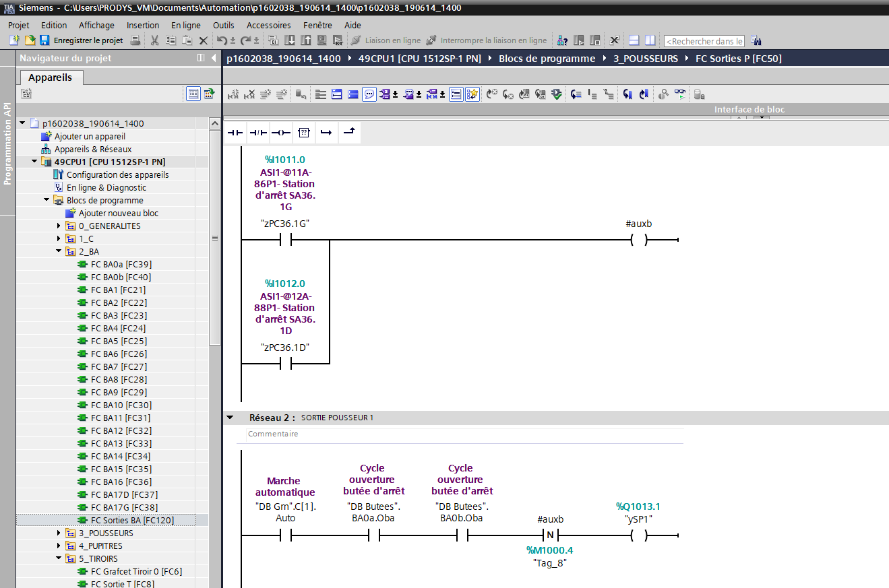889x588 pixels.
Task: Expand the 3_POUSSEURS folder
Action: (59, 533)
